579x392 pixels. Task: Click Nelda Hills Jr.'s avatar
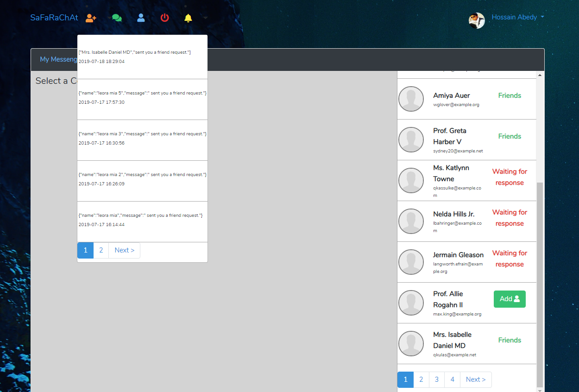[411, 221]
